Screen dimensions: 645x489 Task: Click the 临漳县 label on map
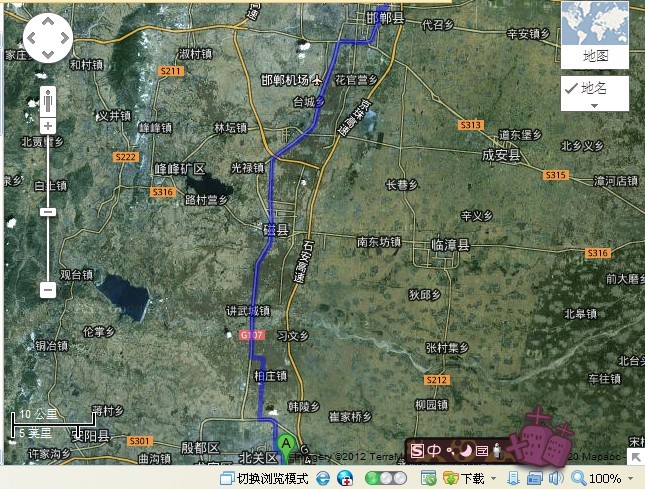click(x=450, y=245)
